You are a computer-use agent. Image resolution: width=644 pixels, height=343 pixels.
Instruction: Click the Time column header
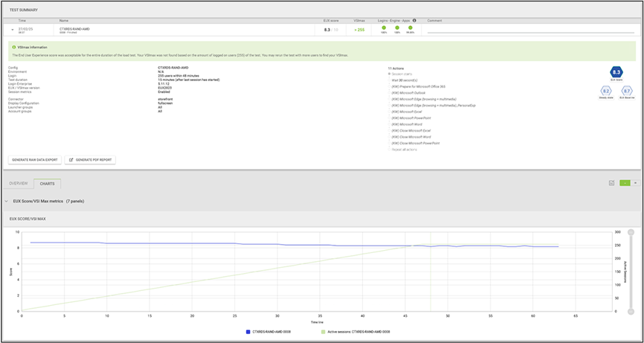click(22, 21)
